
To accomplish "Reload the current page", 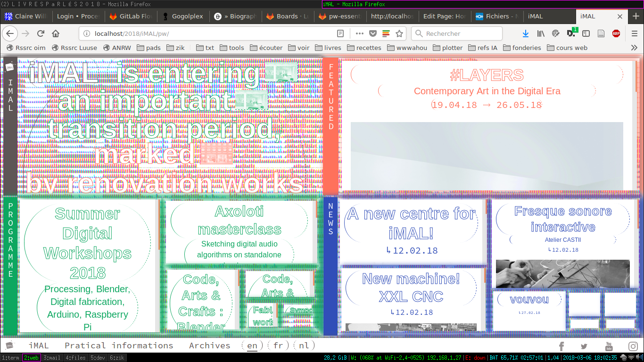I will [41, 33].
